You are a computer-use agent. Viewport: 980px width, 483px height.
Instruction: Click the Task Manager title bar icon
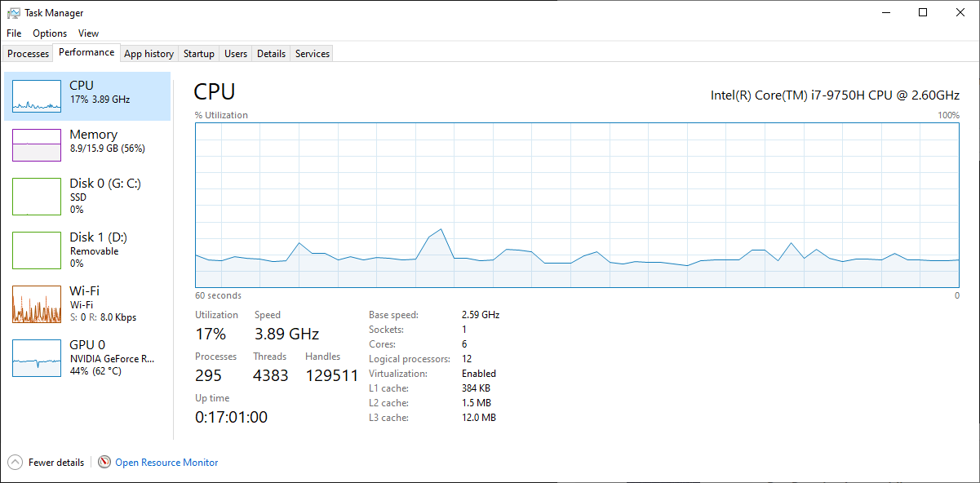[13, 13]
